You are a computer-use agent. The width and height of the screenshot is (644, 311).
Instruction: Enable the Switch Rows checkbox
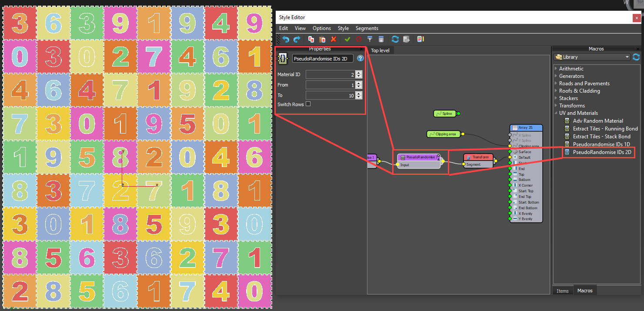coord(308,104)
